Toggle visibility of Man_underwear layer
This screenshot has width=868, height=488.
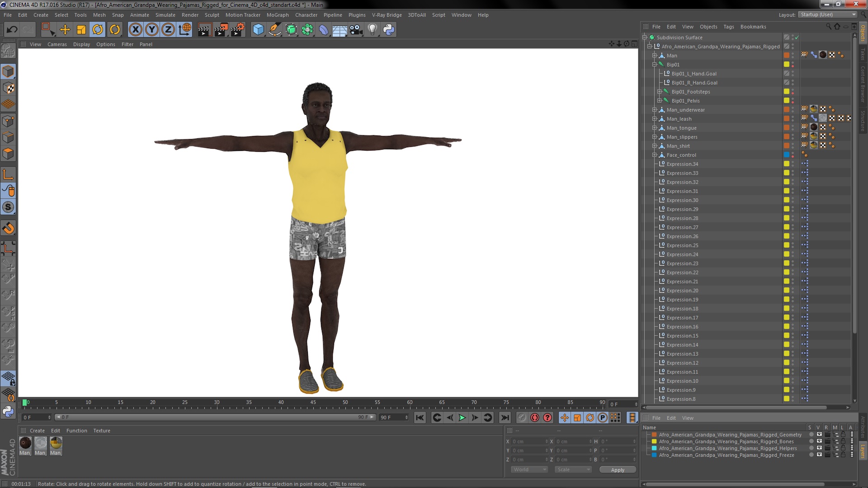(x=795, y=108)
